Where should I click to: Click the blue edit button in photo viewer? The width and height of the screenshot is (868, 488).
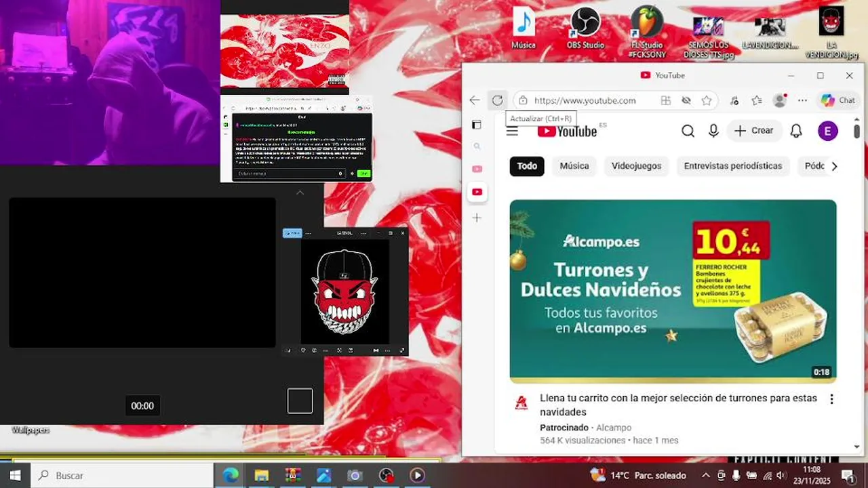pyautogui.click(x=292, y=233)
